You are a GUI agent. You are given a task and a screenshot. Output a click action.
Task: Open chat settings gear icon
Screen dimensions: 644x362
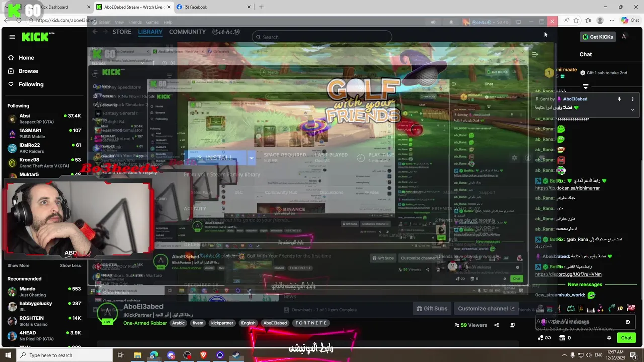click(609, 338)
